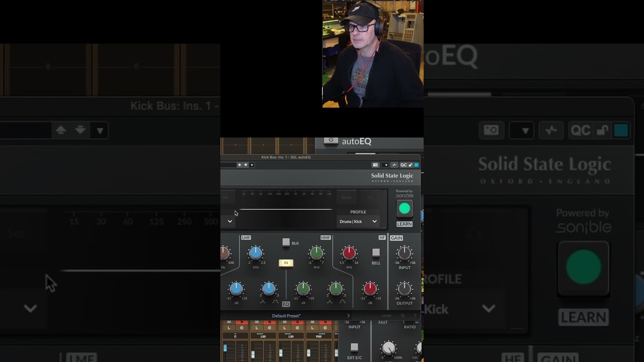Open preset browser triangle beside program arrows
Image resolution: width=644 pixels, height=362 pixels.
click(252, 165)
